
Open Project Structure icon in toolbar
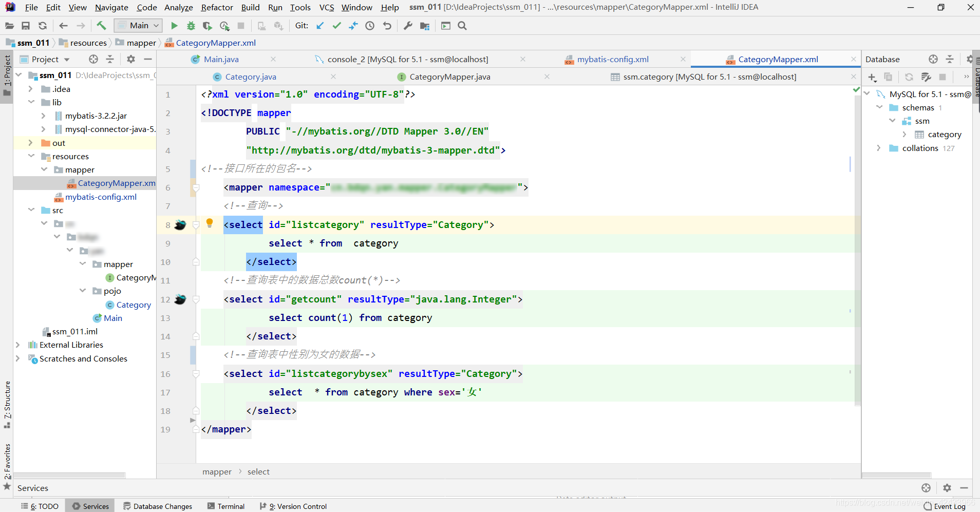click(425, 26)
